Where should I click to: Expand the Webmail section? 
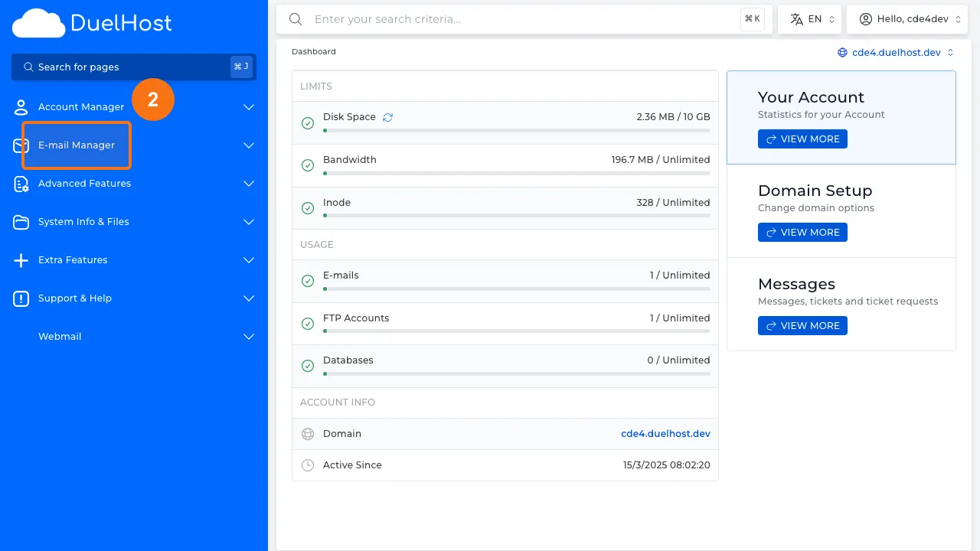248,337
